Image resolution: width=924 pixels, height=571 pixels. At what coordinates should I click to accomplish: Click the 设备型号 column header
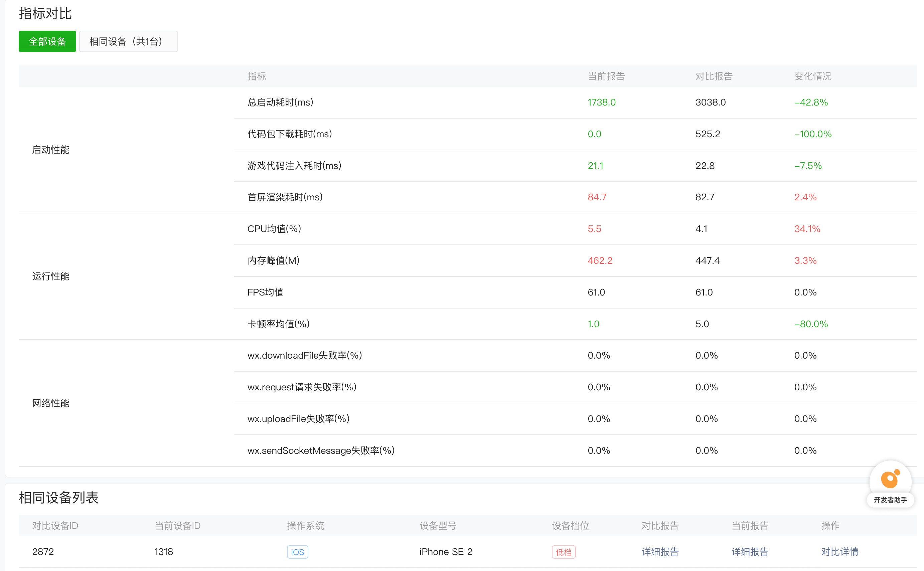pyautogui.click(x=438, y=526)
